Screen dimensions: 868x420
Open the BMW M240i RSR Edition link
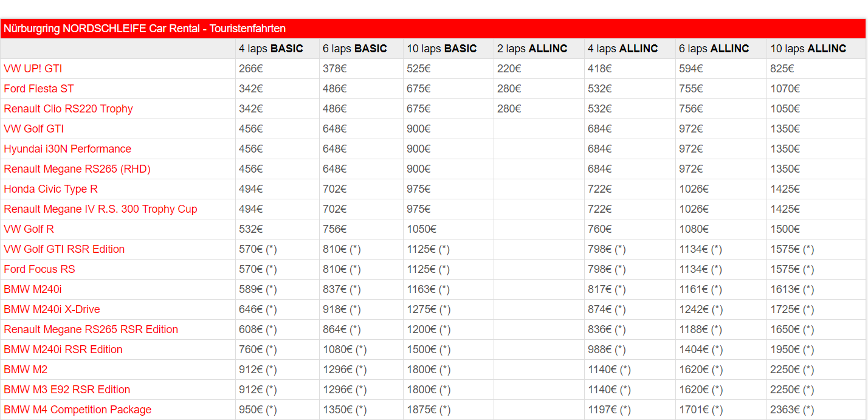click(63, 349)
